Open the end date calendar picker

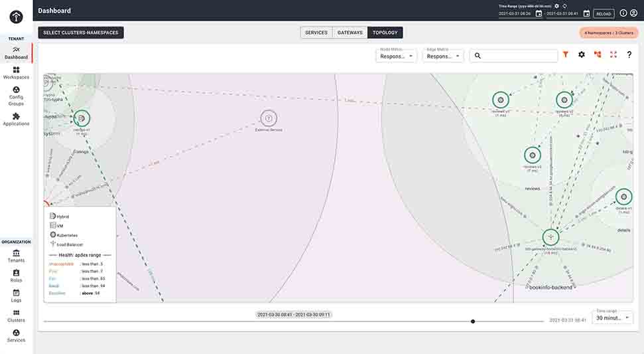[x=586, y=13]
